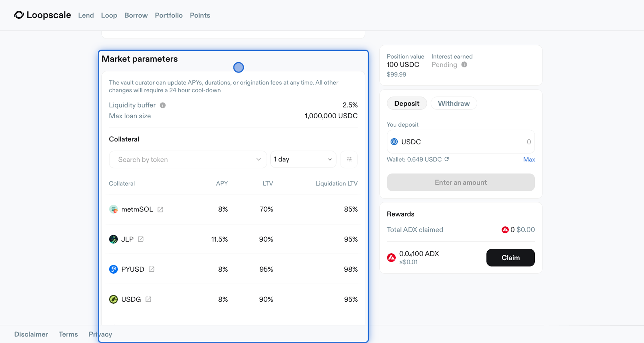Image resolution: width=644 pixels, height=343 pixels.
Task: Open Terms footer link
Action: click(x=68, y=334)
